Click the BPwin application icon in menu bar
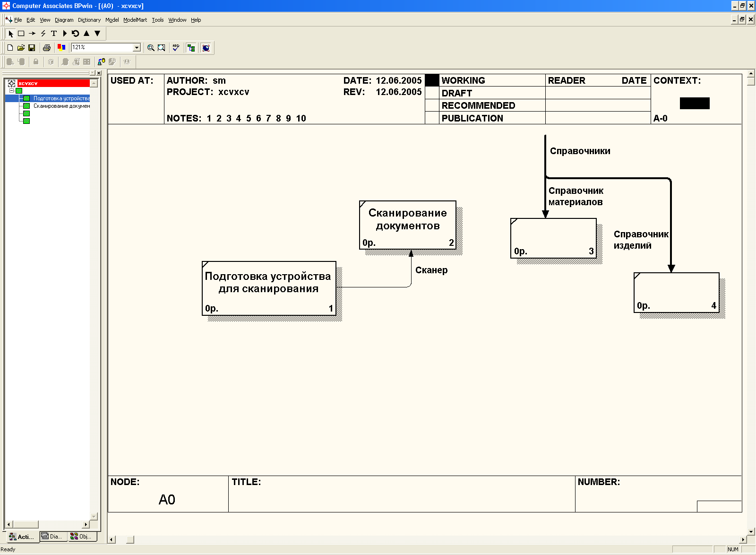This screenshot has height=555, width=756. 8,20
